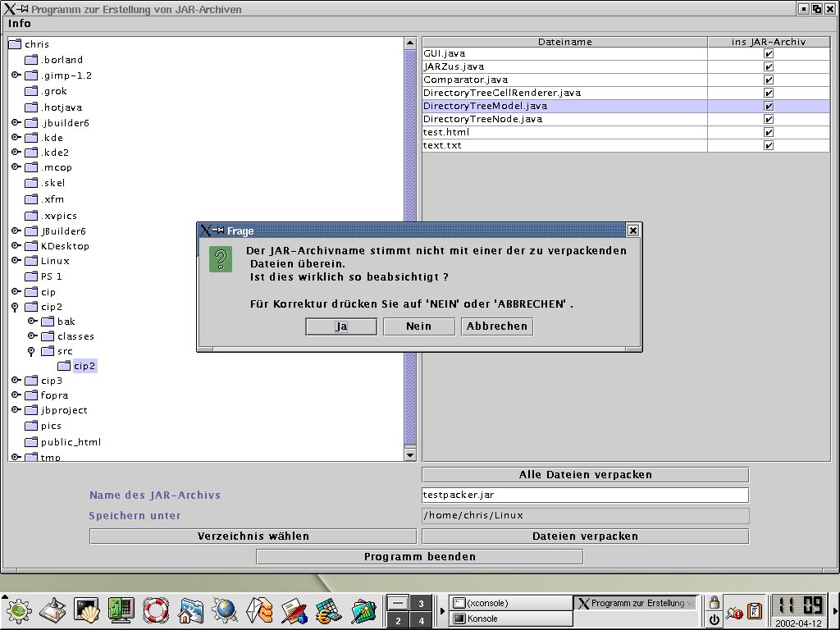
Task: Click Verzeichnis wählen button
Action: click(253, 536)
